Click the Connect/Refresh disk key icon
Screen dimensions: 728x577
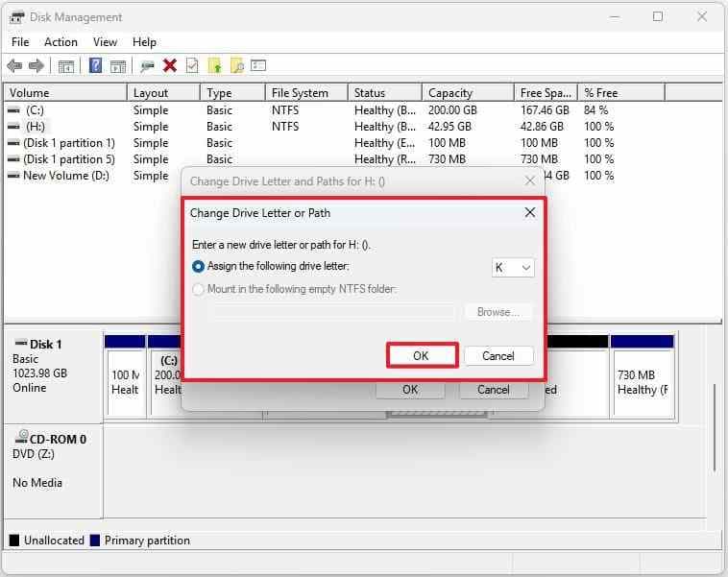147,66
